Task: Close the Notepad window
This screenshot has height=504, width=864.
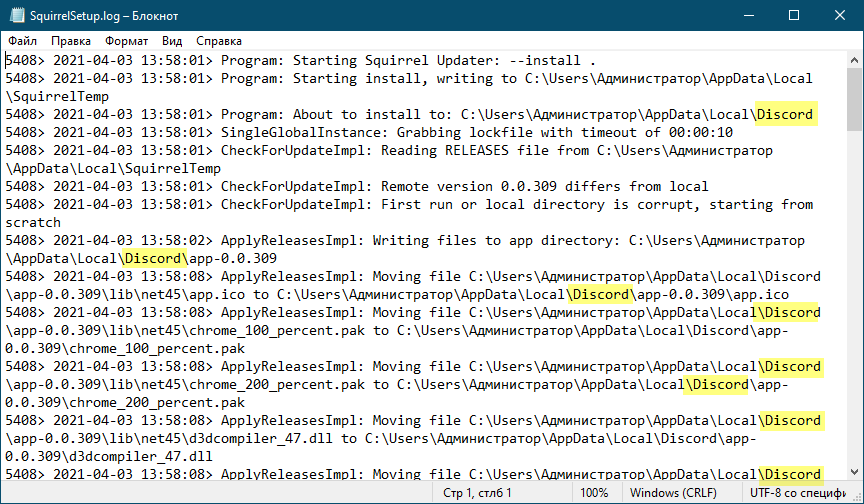Action: 840,16
